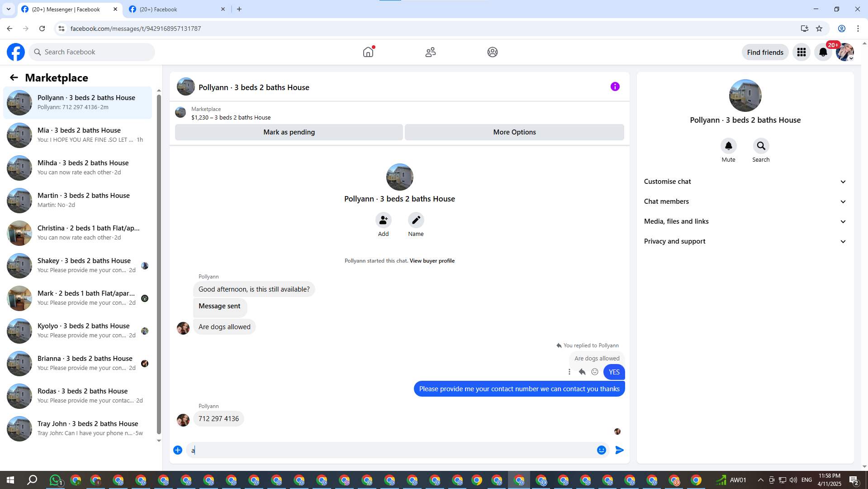
Task: Open the Mihda 3 beds 2 baths chat
Action: tap(78, 168)
